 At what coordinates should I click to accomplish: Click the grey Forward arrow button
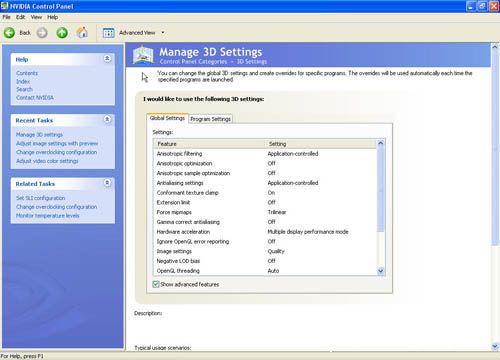pyautogui.click(x=42, y=33)
